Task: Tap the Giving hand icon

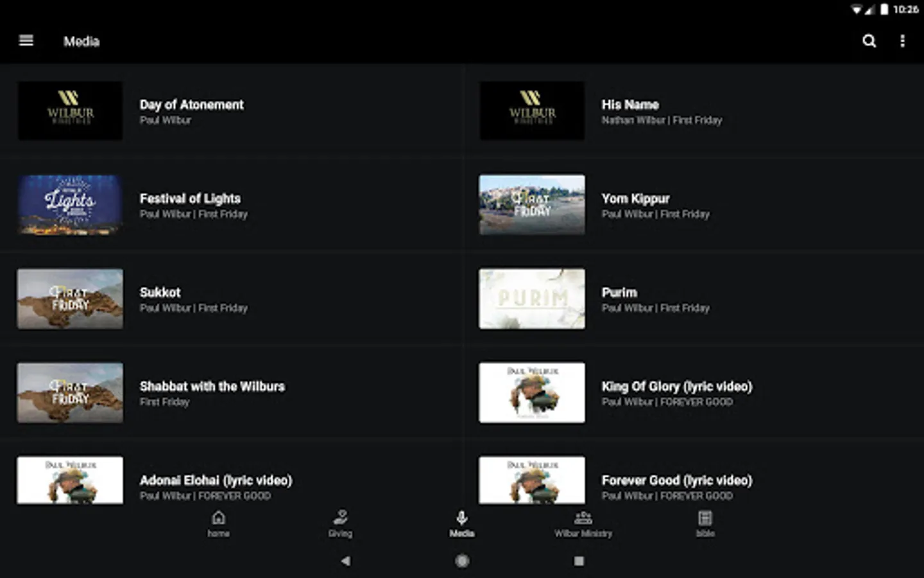Action: point(340,518)
